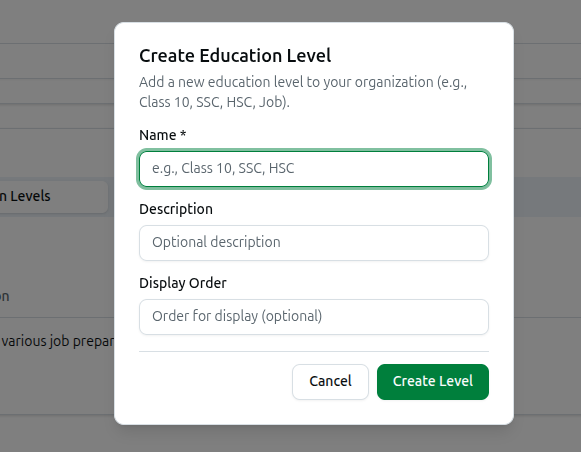Image resolution: width=581 pixels, height=452 pixels.
Task: Click the 'Name *' field label
Action: [163, 135]
